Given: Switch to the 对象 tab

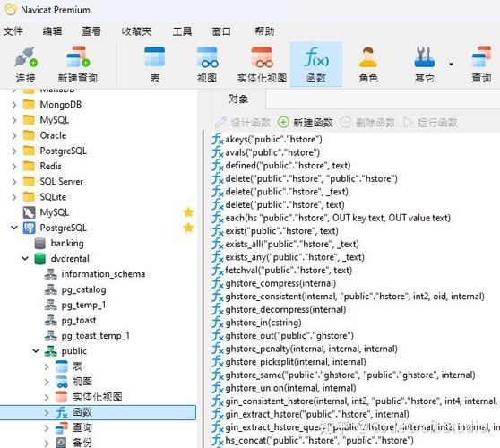Looking at the screenshot, I should (x=238, y=99).
